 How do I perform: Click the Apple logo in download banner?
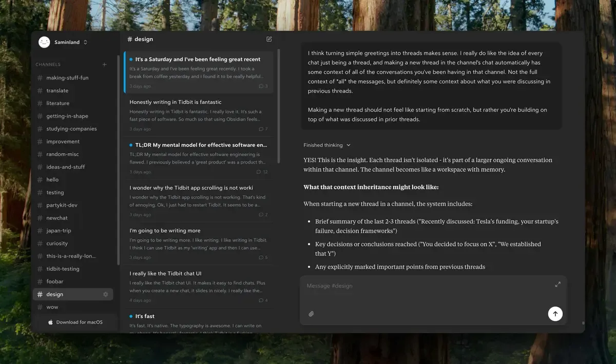[x=50, y=322]
